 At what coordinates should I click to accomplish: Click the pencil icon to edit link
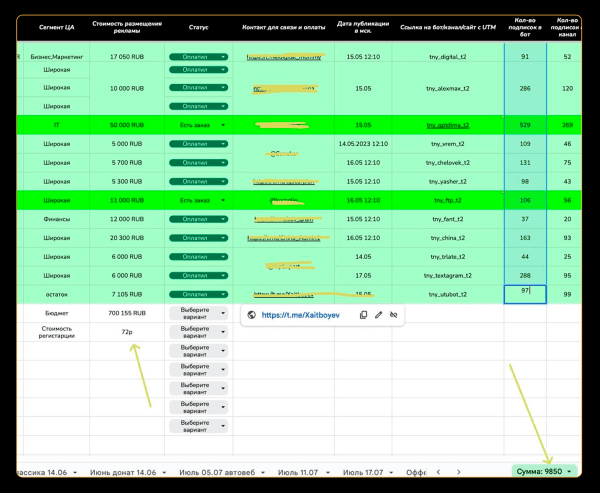pos(379,315)
